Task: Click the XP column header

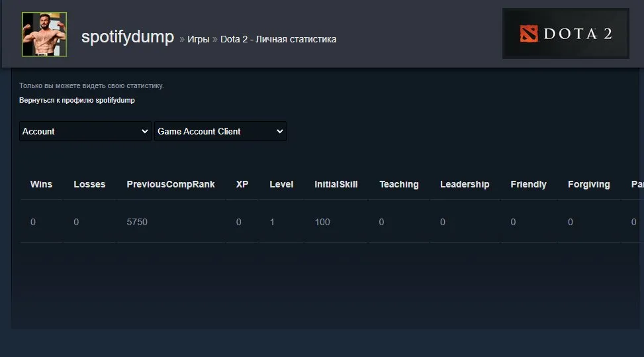Action: pos(242,184)
